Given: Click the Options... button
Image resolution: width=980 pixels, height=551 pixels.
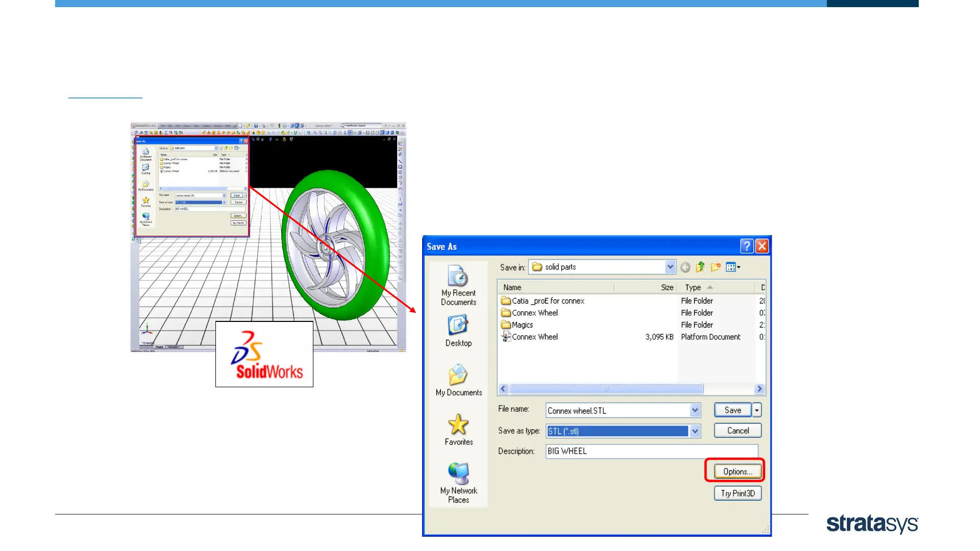Looking at the screenshot, I should [x=737, y=471].
